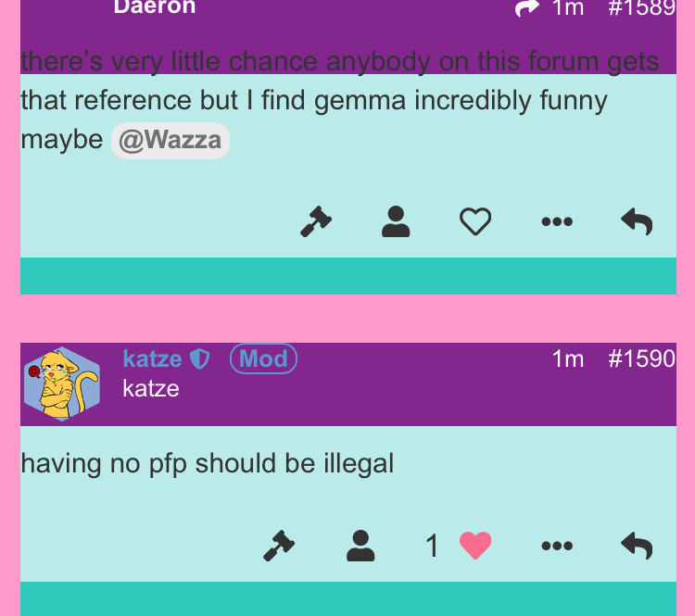Reply to katze's post using arrow icon
The height and width of the screenshot is (616, 695).
[x=637, y=546]
